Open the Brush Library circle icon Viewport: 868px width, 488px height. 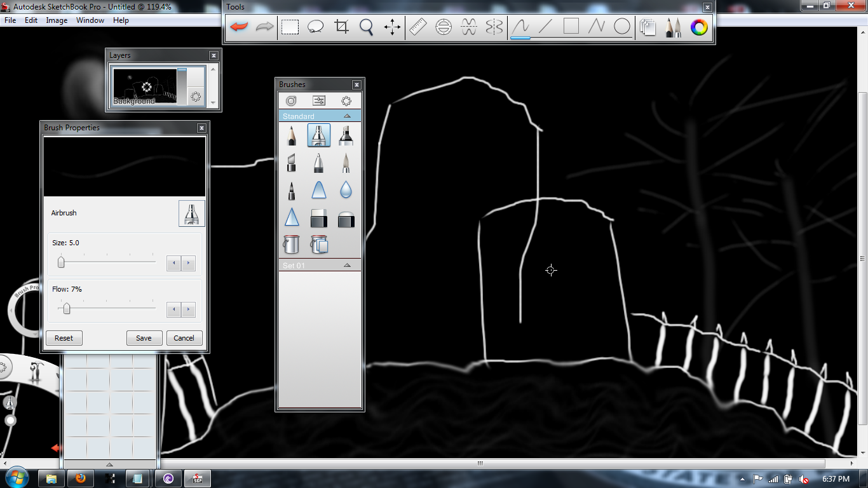pos(291,100)
